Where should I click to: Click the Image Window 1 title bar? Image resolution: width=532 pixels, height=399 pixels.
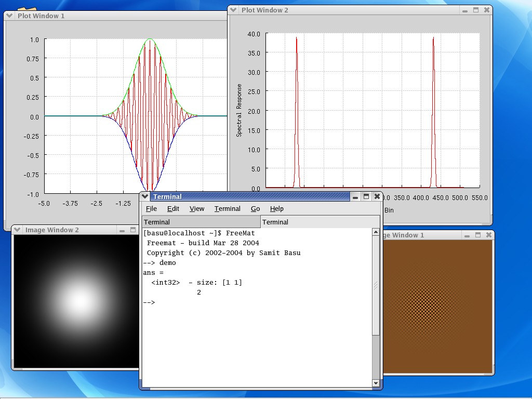pyautogui.click(x=422, y=235)
